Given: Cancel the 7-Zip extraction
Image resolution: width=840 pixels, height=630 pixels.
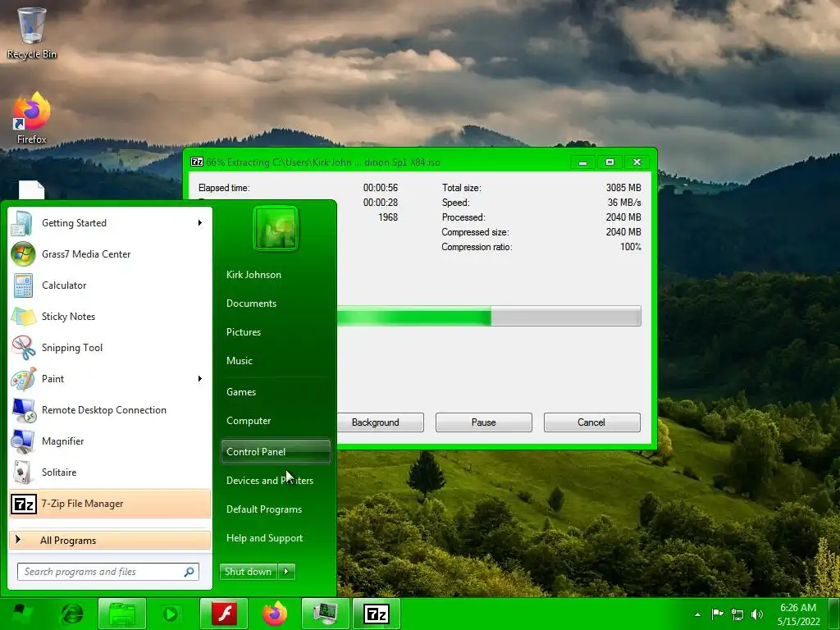Looking at the screenshot, I should tap(592, 422).
